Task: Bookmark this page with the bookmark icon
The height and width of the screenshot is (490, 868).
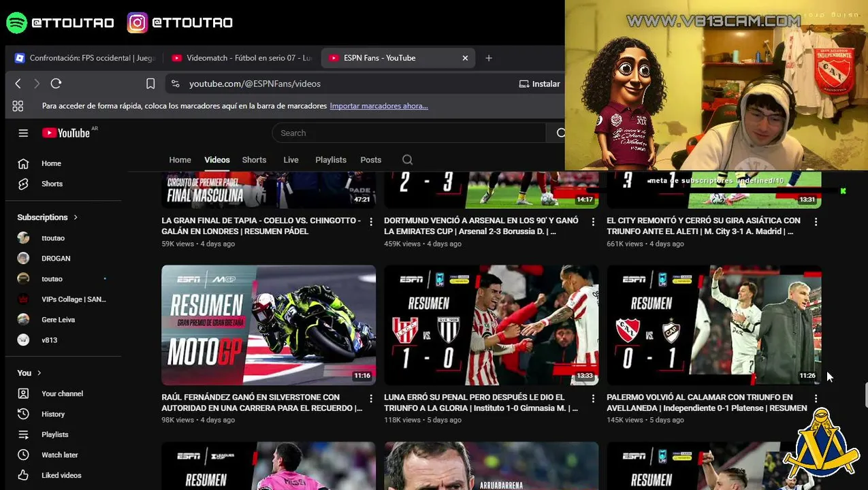Action: click(x=150, y=84)
